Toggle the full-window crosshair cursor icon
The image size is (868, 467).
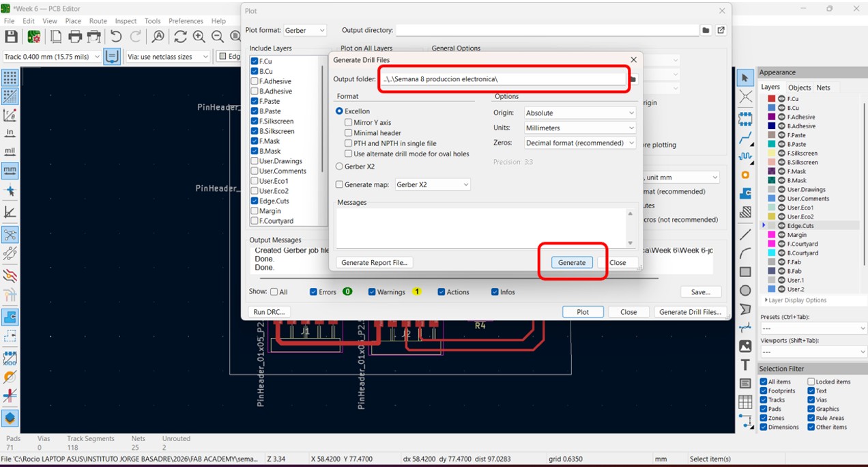click(10, 191)
